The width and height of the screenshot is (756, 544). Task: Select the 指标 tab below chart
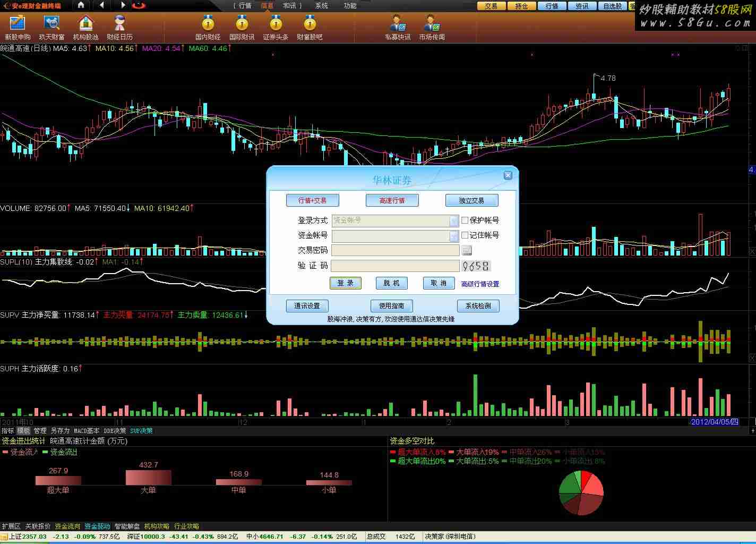coord(8,431)
